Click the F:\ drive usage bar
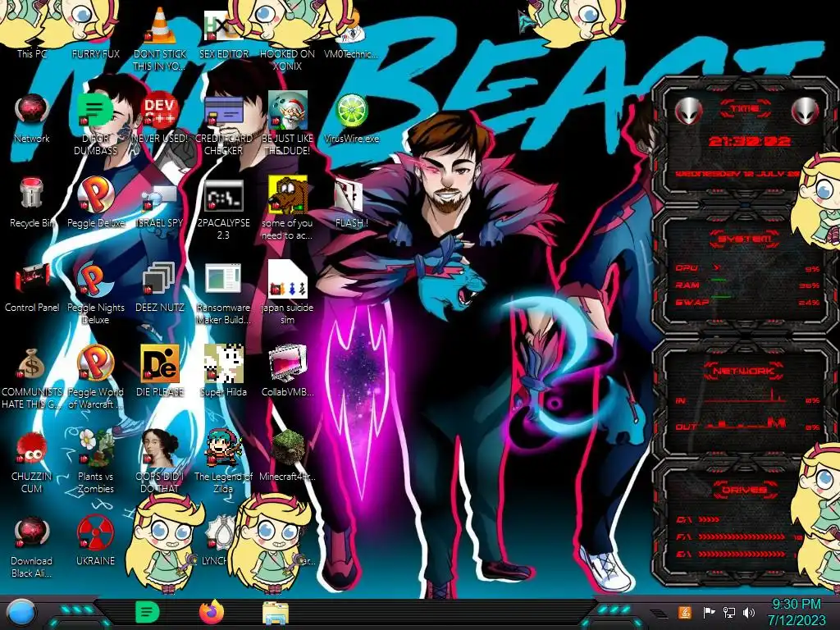This screenshot has height=630, width=840. pos(742,536)
